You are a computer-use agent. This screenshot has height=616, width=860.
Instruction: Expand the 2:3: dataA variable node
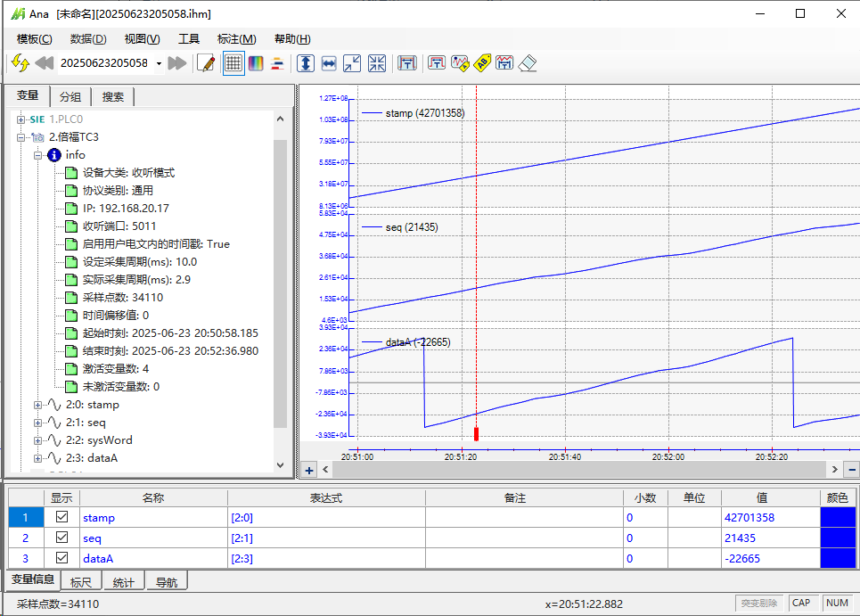37,458
